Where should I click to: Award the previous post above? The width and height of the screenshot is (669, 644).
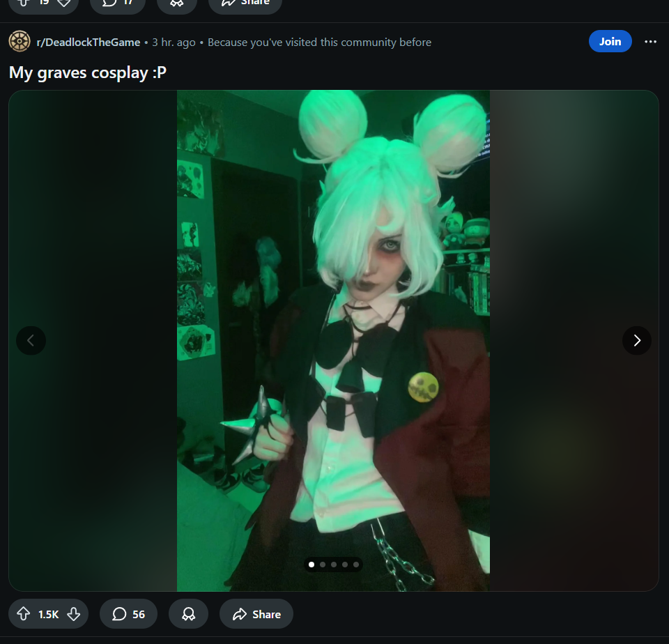click(176, 3)
